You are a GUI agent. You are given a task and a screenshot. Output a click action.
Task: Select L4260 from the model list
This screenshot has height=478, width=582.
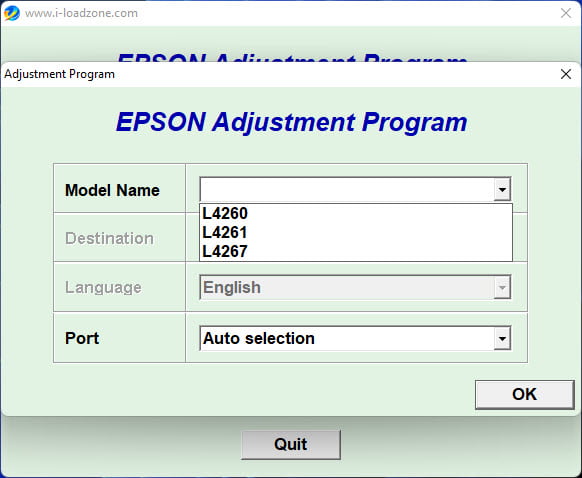click(x=356, y=213)
